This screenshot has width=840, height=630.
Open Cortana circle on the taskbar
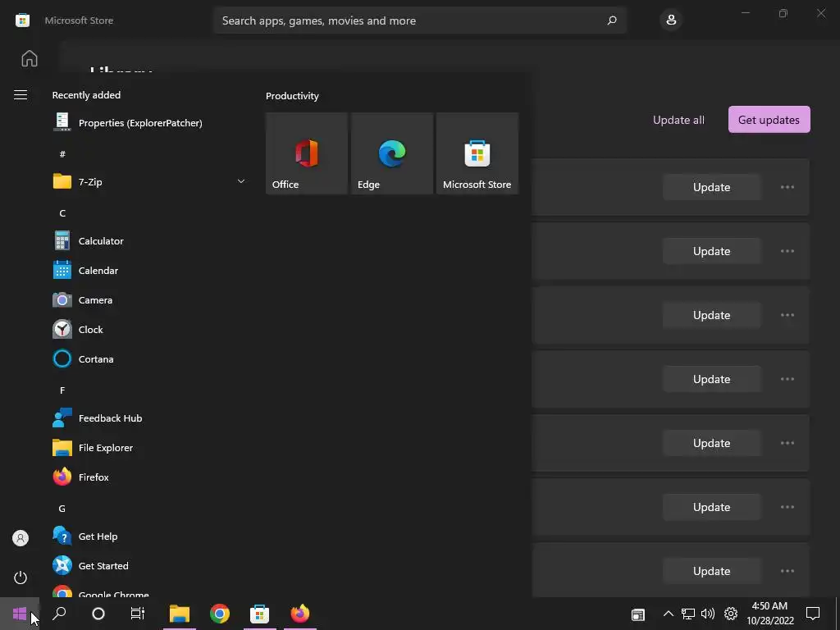[98, 614]
